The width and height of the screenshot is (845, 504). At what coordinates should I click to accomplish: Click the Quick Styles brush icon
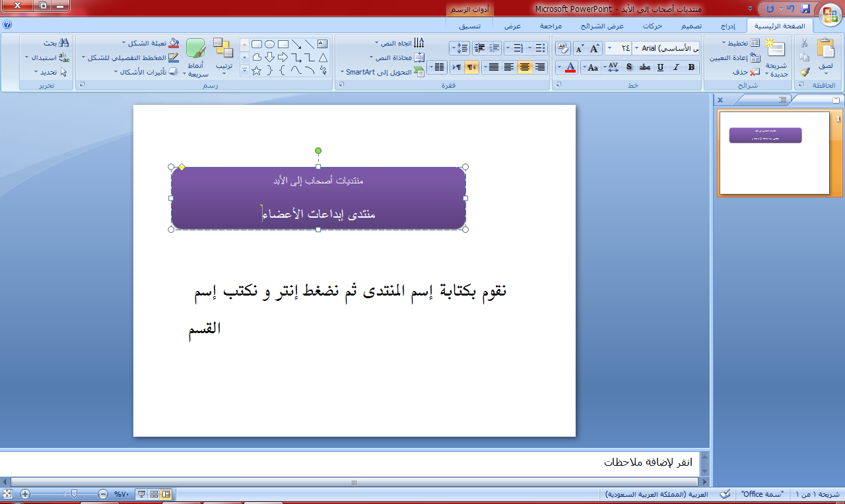click(195, 49)
